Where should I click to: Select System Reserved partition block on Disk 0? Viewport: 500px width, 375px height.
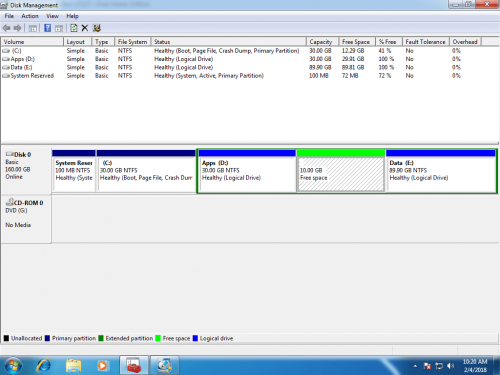pyautogui.click(x=74, y=171)
